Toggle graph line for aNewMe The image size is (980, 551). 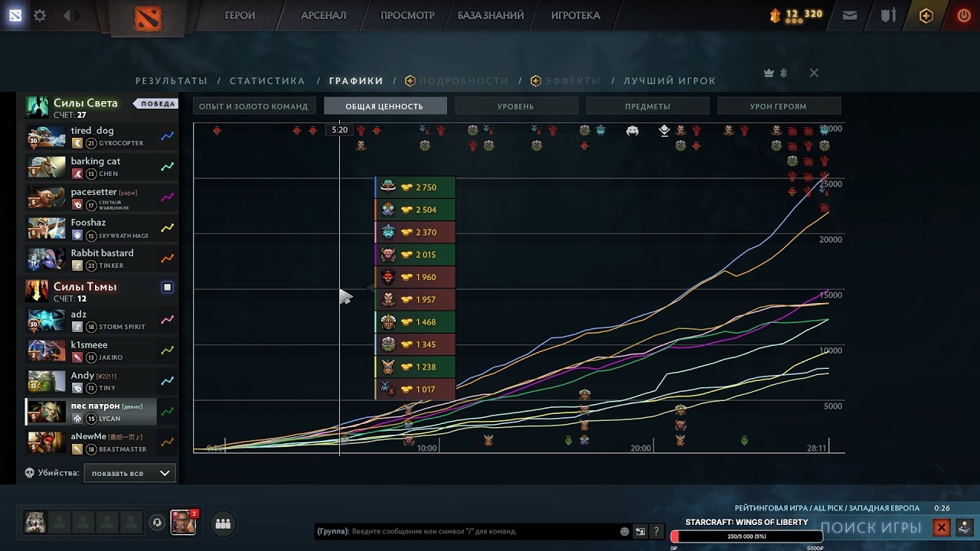pos(167,442)
